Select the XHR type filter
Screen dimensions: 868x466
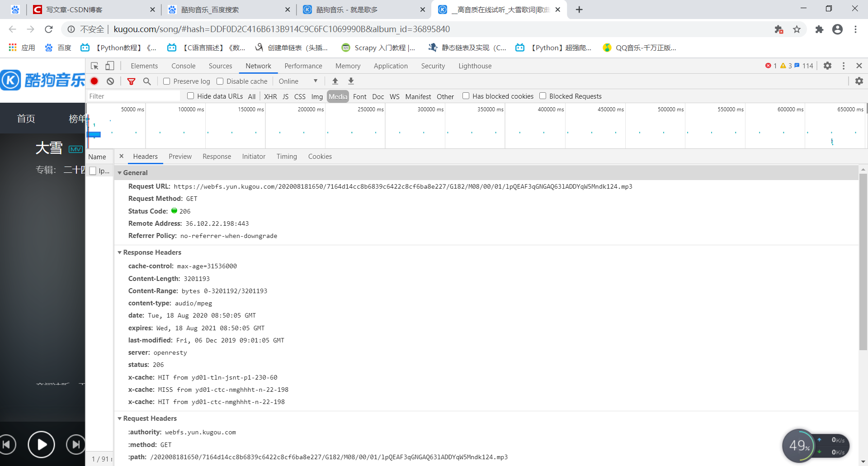[270, 96]
